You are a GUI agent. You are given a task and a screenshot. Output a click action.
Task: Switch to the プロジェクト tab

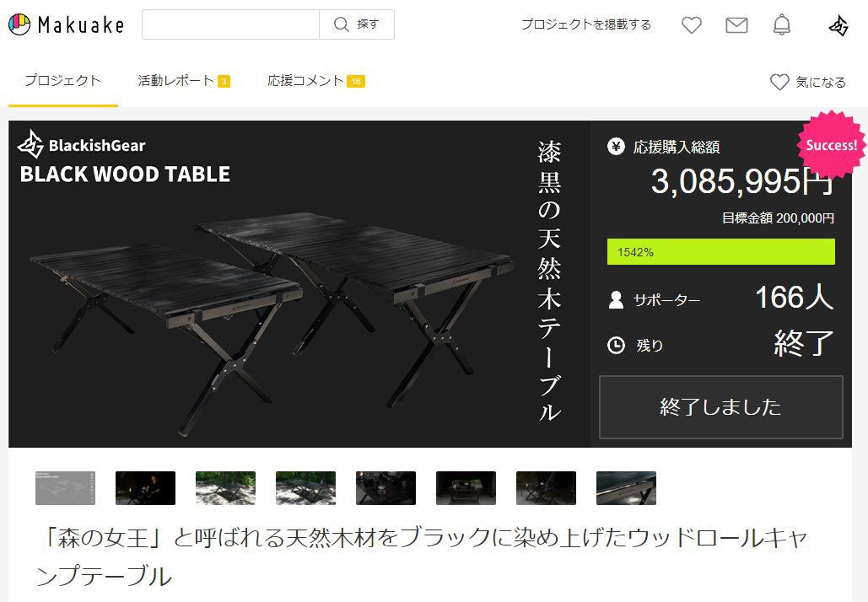tap(62, 81)
